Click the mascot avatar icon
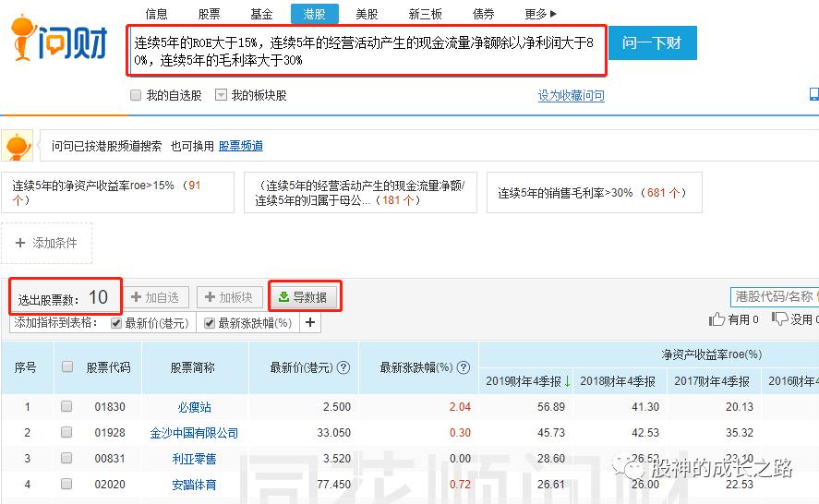The width and height of the screenshot is (819, 504). (18, 146)
